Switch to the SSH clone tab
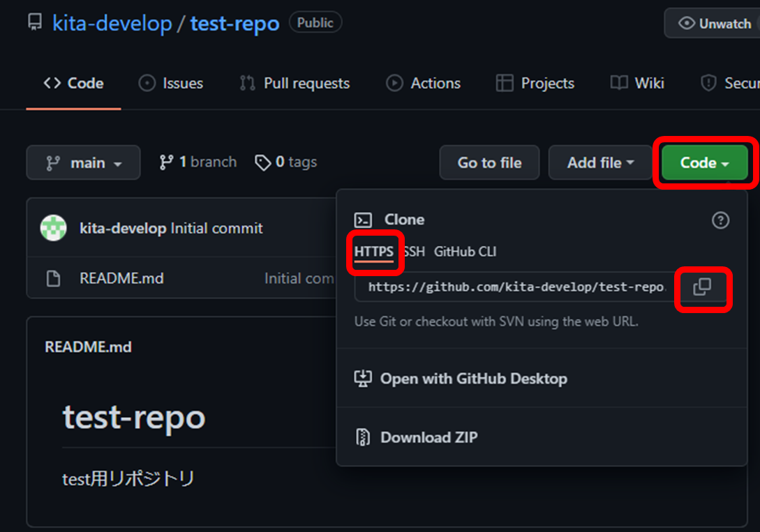This screenshot has width=760, height=532. click(415, 252)
